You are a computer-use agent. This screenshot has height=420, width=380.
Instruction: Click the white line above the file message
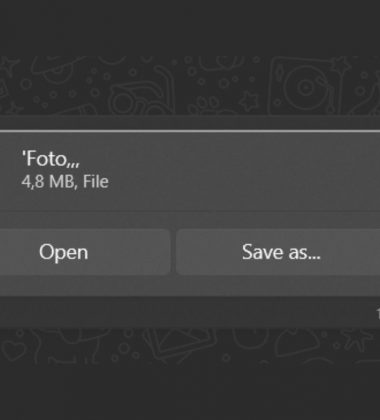(x=190, y=131)
